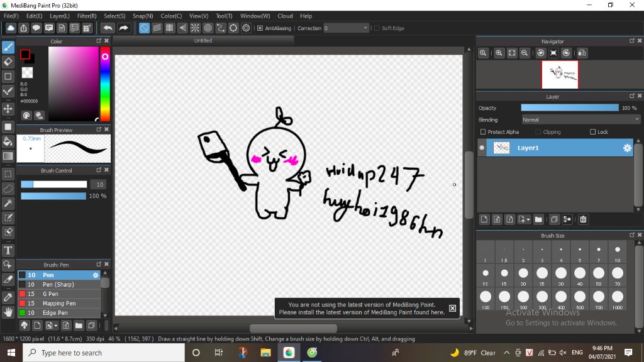Open the Filter menu
The image size is (644, 362).
[87, 16]
